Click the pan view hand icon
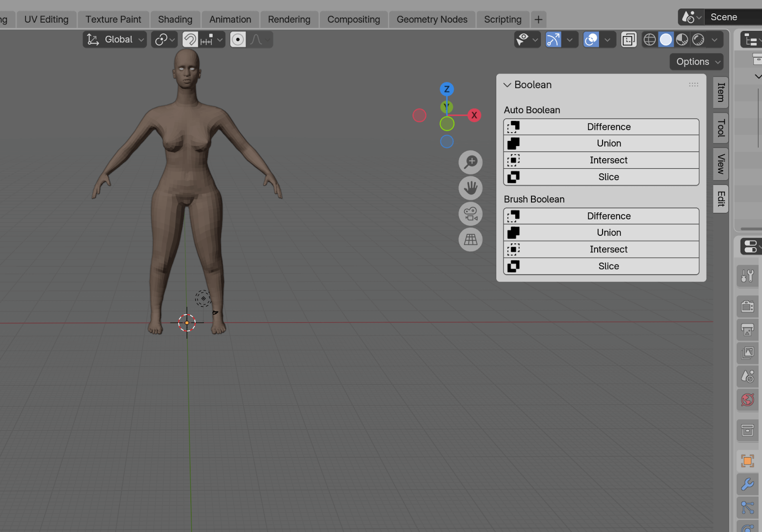Viewport: 762px width, 532px height. (471, 188)
